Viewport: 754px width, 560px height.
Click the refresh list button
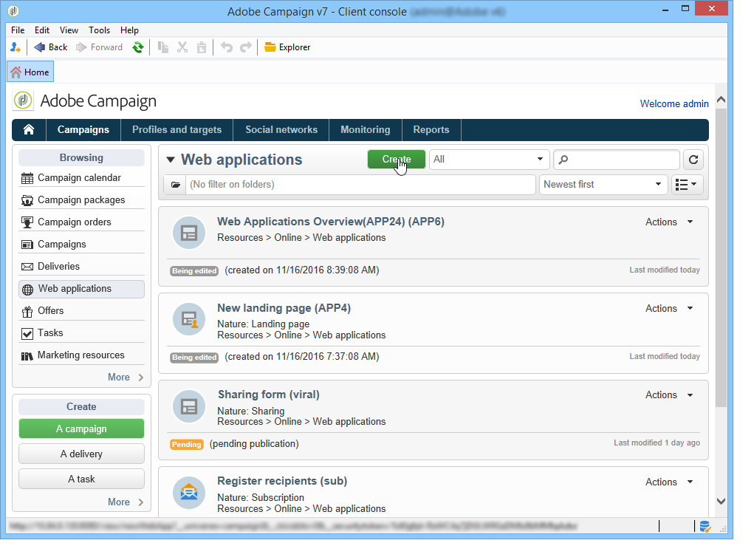693,160
